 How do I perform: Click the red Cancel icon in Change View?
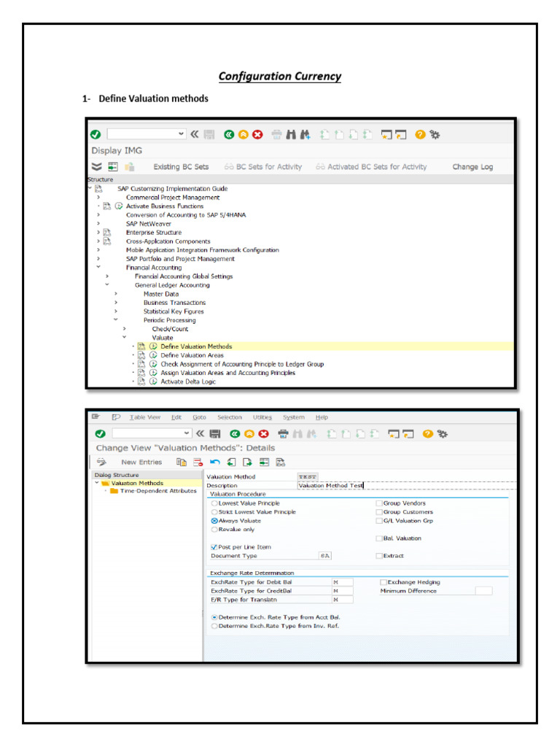coord(264,433)
